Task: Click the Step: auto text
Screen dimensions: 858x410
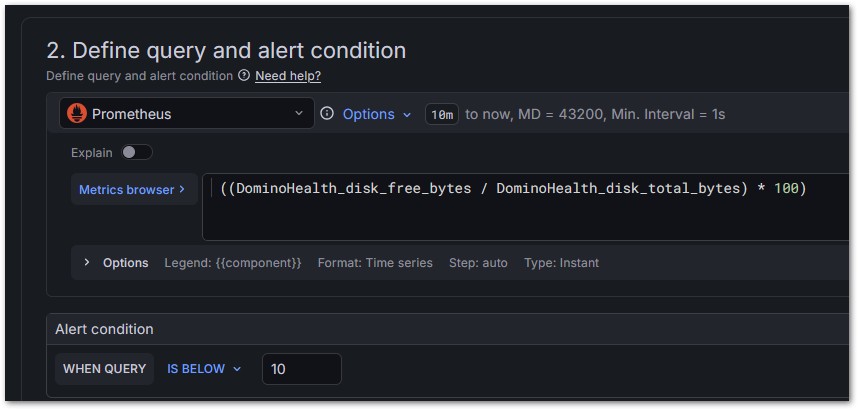Action: [x=478, y=263]
